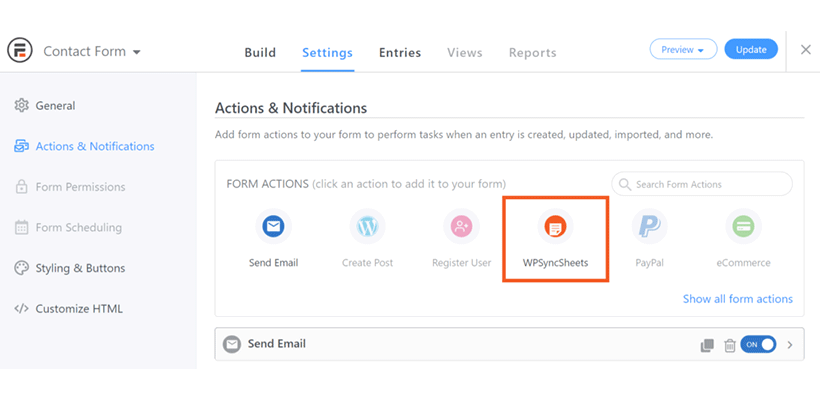820x400 pixels.
Task: Add the Register User action
Action: click(461, 226)
